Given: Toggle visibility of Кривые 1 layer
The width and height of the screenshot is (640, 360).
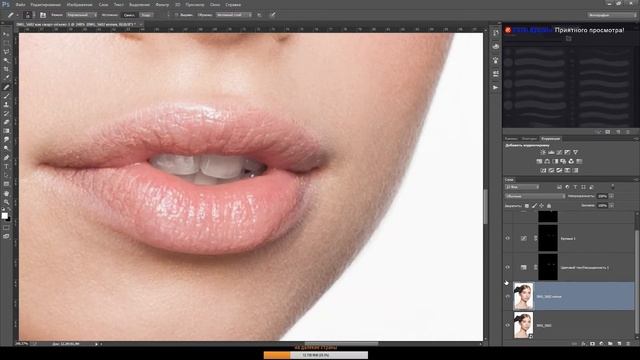Looking at the screenshot, I should click(x=508, y=238).
